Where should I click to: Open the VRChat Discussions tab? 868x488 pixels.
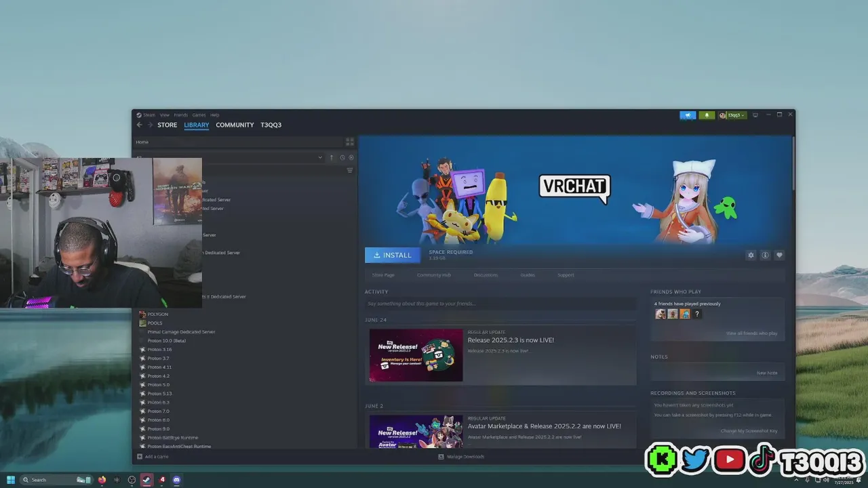pos(486,275)
